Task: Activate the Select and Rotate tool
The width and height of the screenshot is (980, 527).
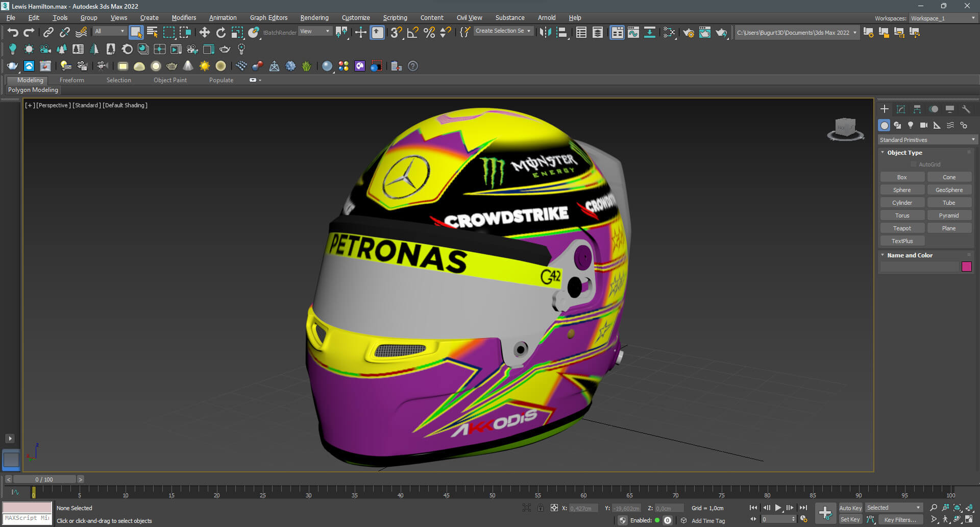Action: (220, 33)
